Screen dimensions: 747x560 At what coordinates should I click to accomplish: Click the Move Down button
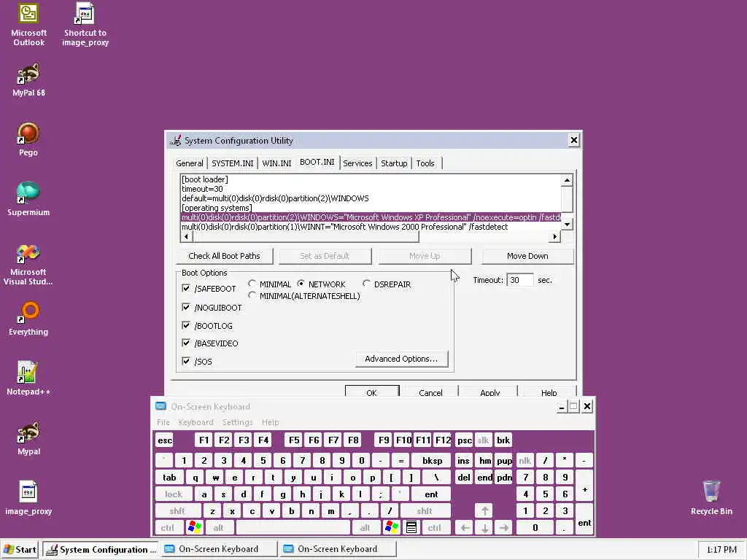pos(527,256)
